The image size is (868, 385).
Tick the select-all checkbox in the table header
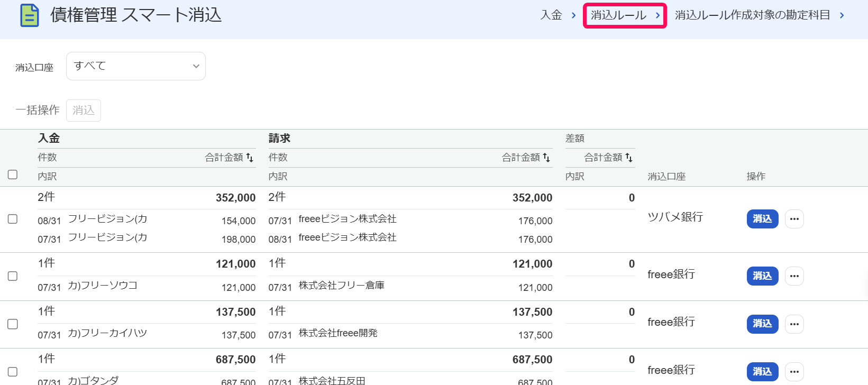click(13, 175)
